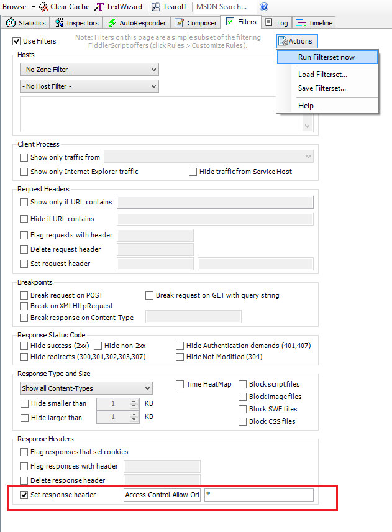Screen dimensions: 392x532
Task: Toggle the Use Filters checkbox
Action: [x=16, y=42]
